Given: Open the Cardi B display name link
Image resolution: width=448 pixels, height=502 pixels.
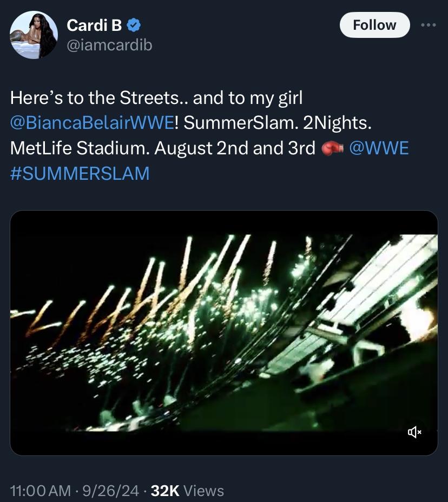Looking at the screenshot, I should tap(94, 25).
